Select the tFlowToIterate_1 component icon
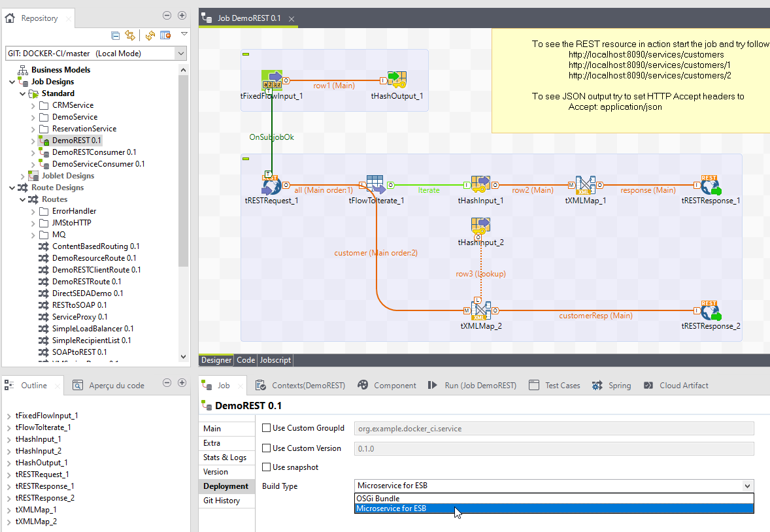 [x=376, y=186]
